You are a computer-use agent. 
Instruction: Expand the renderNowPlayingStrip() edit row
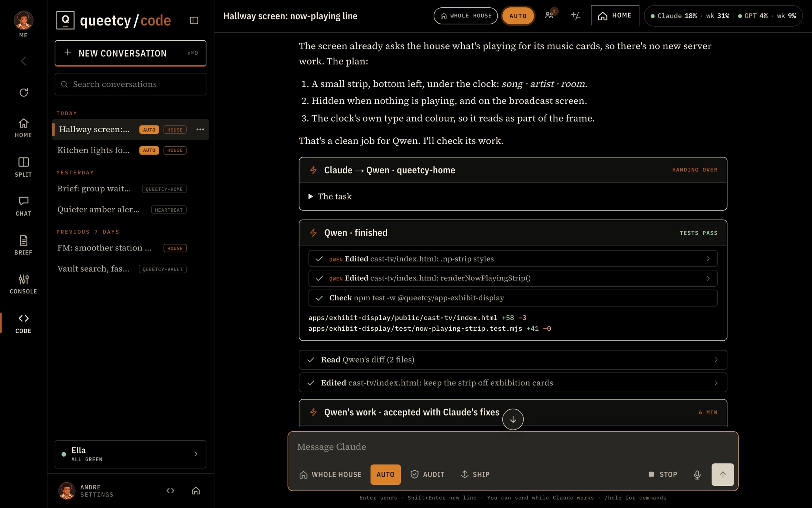513,278
